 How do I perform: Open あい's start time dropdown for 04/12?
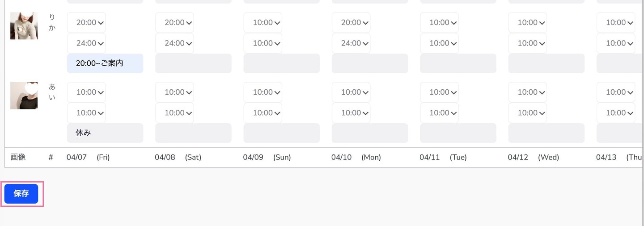pyautogui.click(x=528, y=92)
